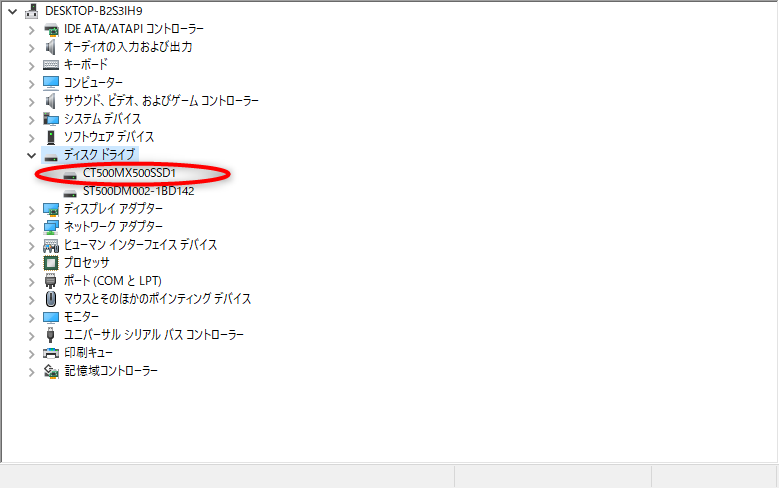Image resolution: width=779 pixels, height=488 pixels.
Task: Expand the システム デバイス category
Action: [x=31, y=120]
